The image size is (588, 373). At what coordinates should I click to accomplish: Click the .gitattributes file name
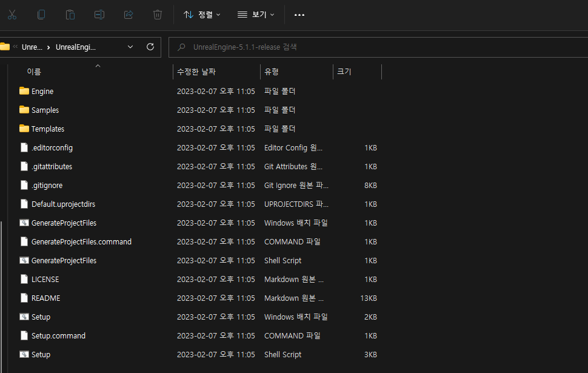click(x=52, y=167)
